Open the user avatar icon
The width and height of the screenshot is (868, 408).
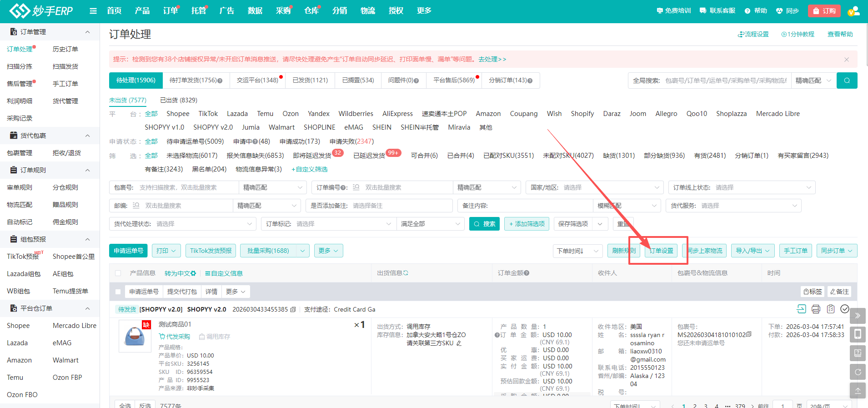click(x=853, y=11)
